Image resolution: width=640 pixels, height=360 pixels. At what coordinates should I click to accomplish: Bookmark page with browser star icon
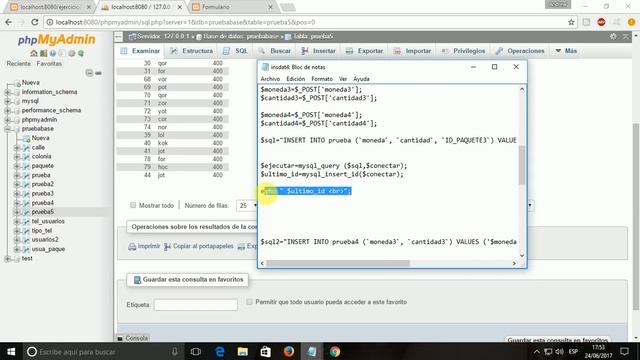click(x=571, y=22)
